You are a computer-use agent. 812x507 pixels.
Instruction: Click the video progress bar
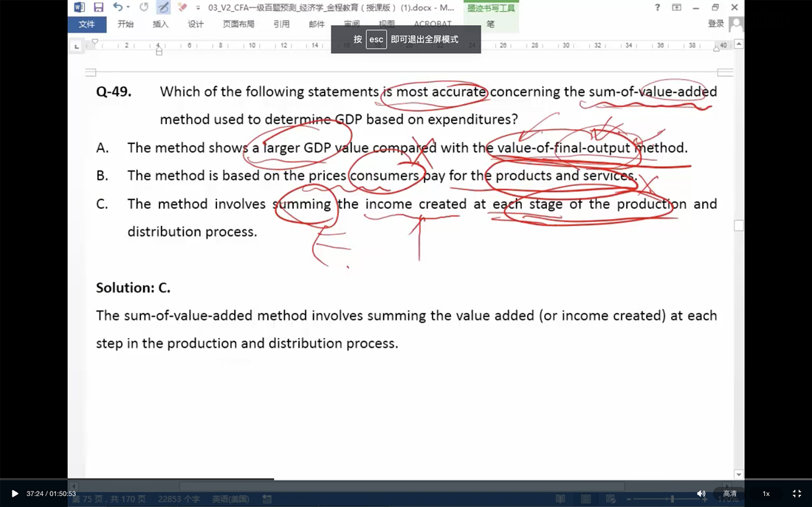click(x=406, y=479)
